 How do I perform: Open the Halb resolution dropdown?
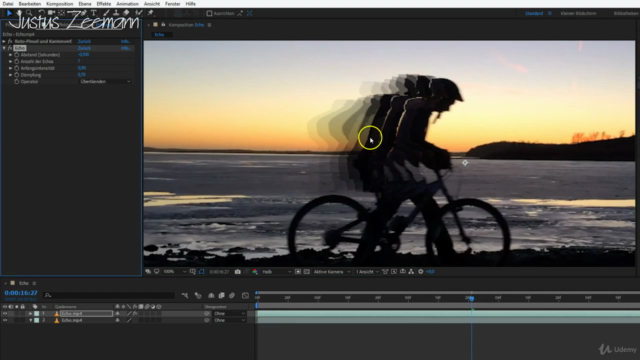tap(276, 271)
